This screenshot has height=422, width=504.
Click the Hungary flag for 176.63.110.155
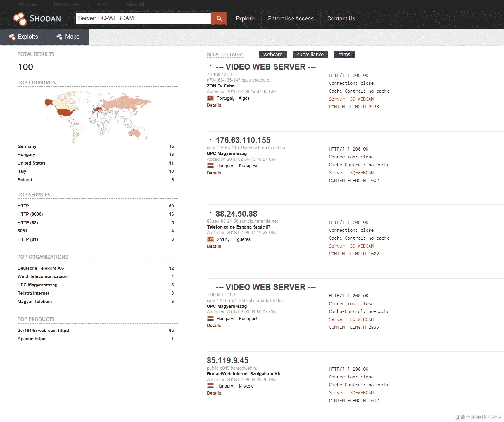pyautogui.click(x=210, y=166)
